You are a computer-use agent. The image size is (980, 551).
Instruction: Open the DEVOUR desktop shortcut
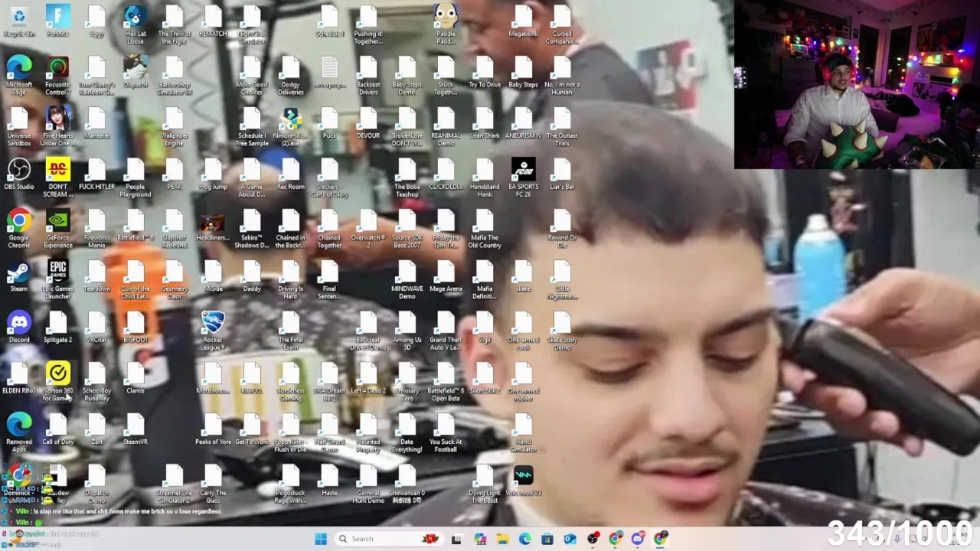pos(367,123)
